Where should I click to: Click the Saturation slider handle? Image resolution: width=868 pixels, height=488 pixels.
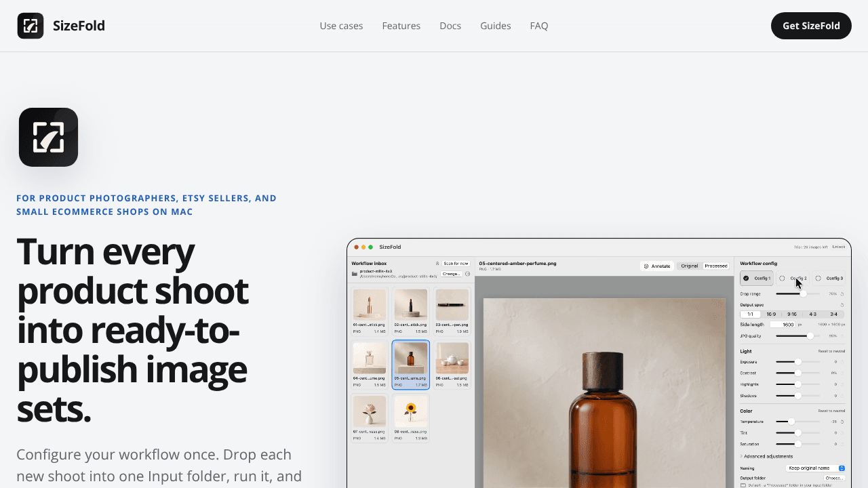tap(798, 444)
